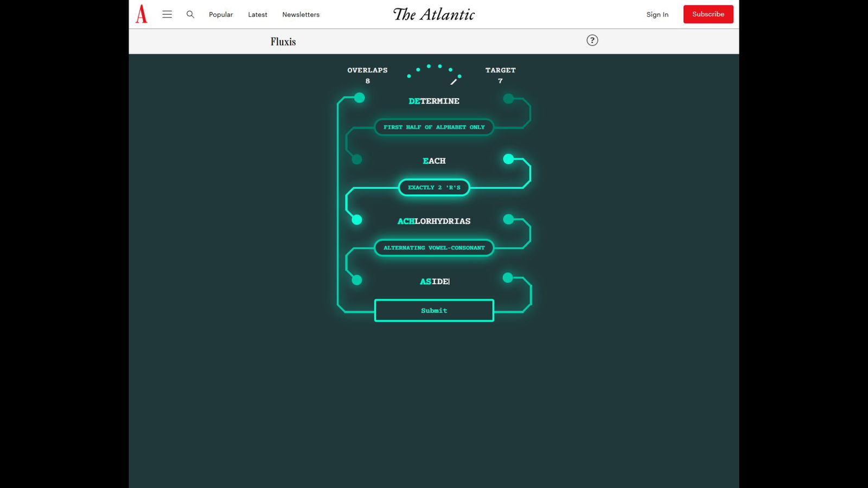The image size is (868, 488).
Task: Open the Fluxis help question-mark icon
Action: coord(592,40)
